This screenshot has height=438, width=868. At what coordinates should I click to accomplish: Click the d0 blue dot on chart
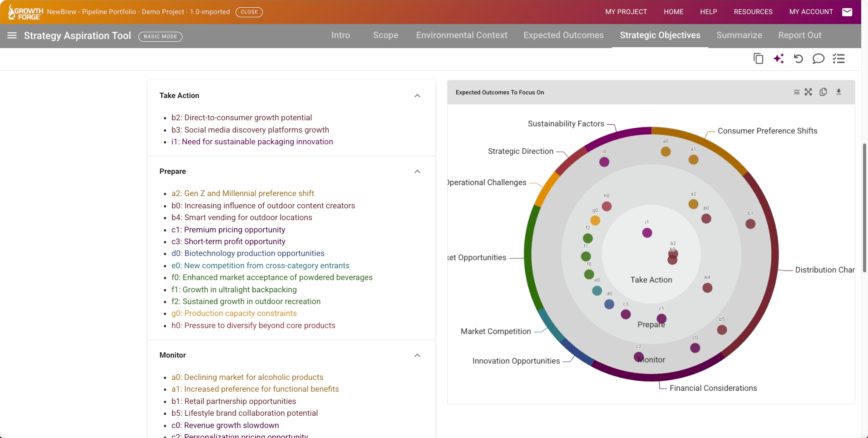(609, 304)
